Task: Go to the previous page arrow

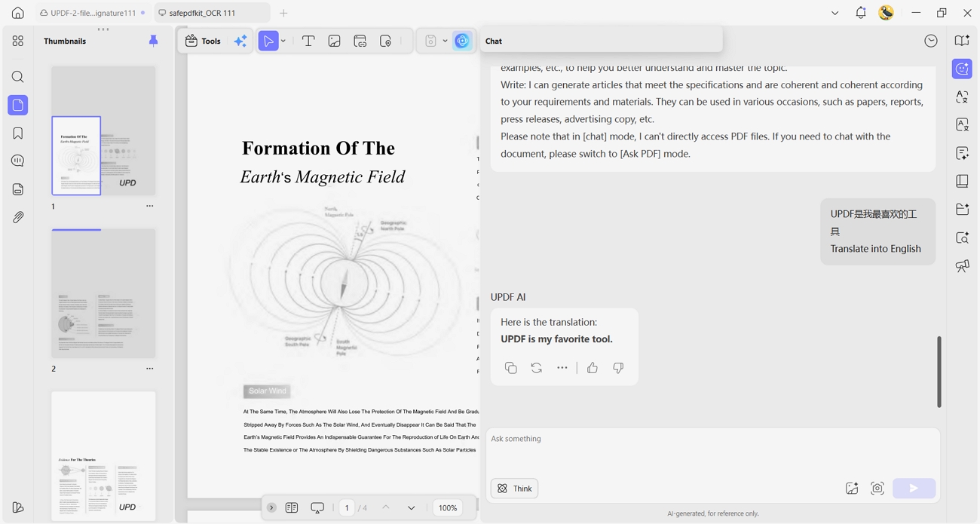Action: pyautogui.click(x=385, y=507)
